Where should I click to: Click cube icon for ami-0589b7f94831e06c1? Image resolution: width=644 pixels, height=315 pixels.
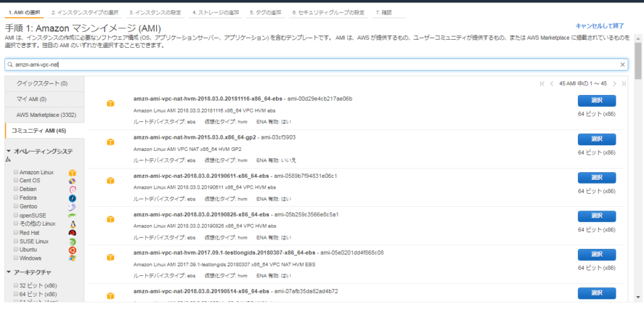click(x=110, y=180)
